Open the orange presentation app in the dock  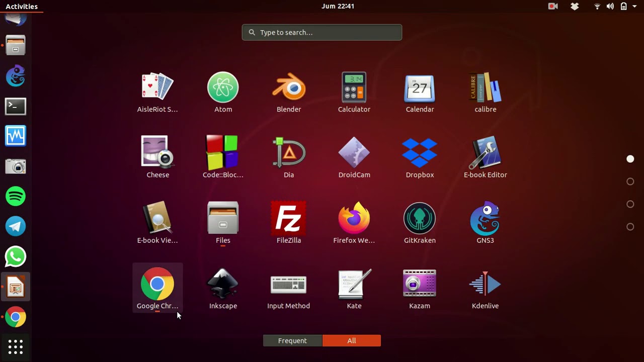16,287
